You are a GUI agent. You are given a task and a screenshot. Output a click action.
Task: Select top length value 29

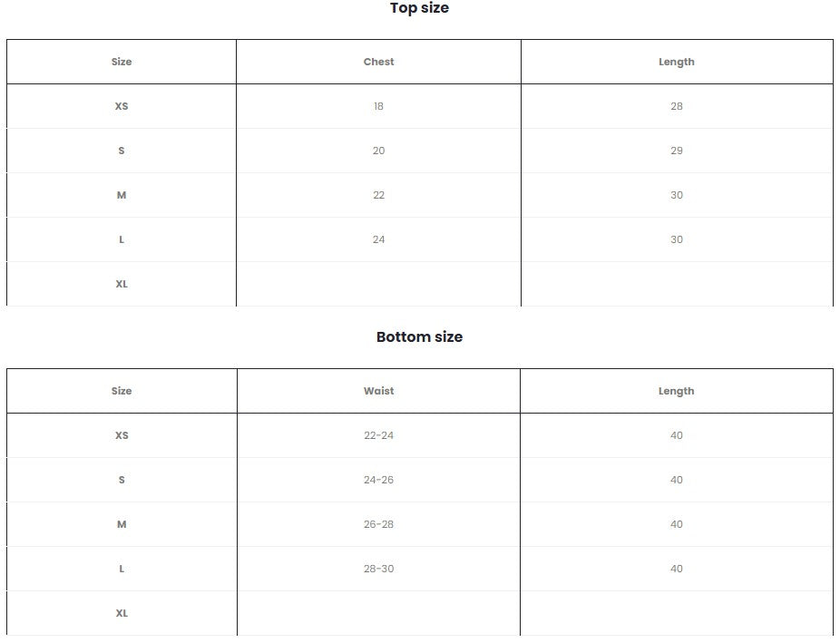(676, 151)
